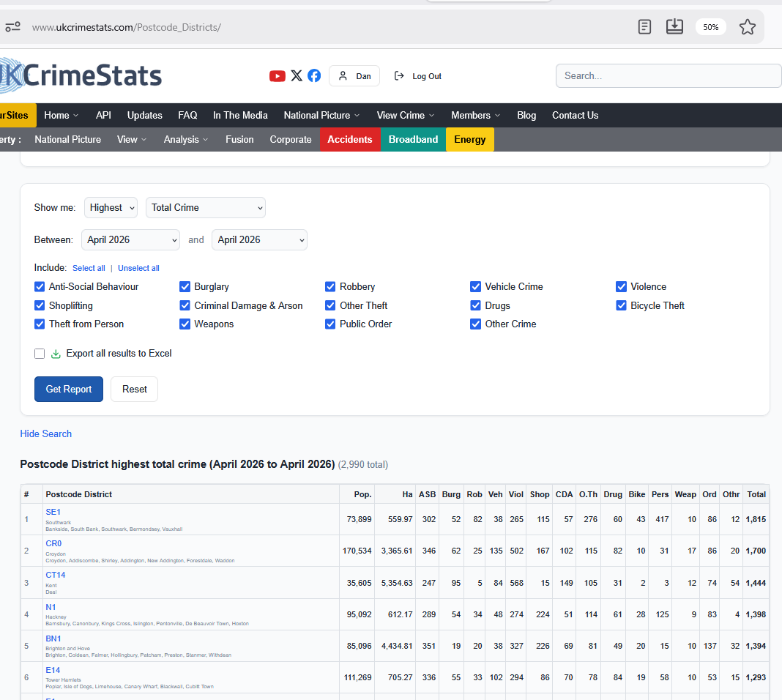Open the CR0 postcode district link

[x=54, y=543]
